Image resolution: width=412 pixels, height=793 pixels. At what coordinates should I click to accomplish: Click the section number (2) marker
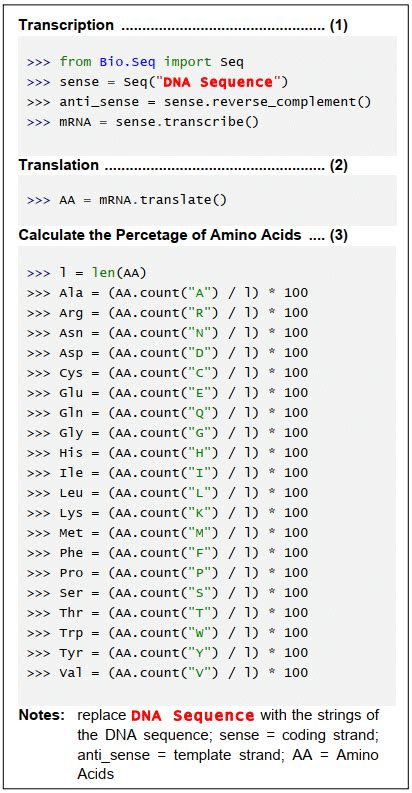click(339, 165)
